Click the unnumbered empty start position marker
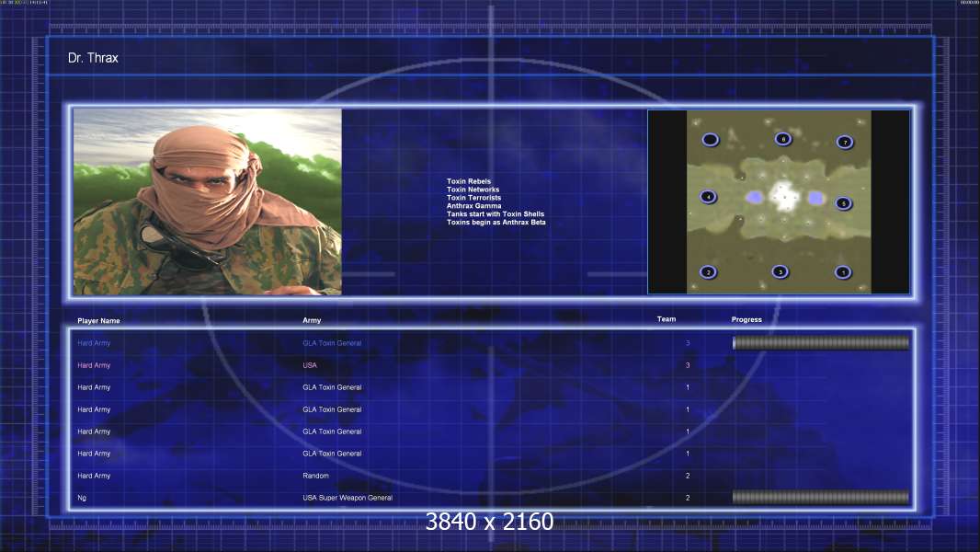Viewport: 980px width, 552px height. click(710, 140)
